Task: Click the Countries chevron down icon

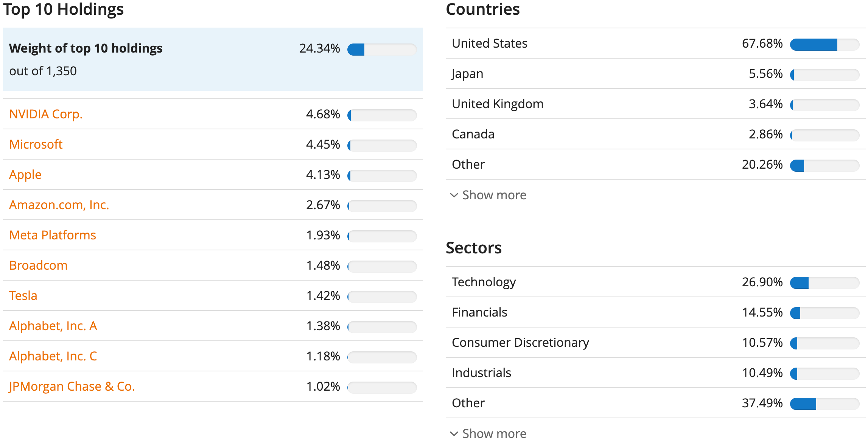Action: [x=454, y=195]
